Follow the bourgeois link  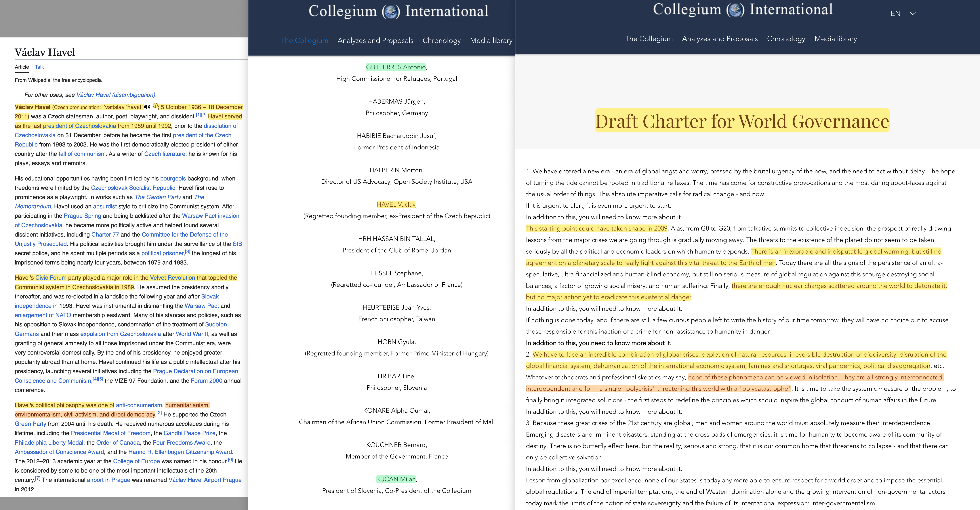173,178
